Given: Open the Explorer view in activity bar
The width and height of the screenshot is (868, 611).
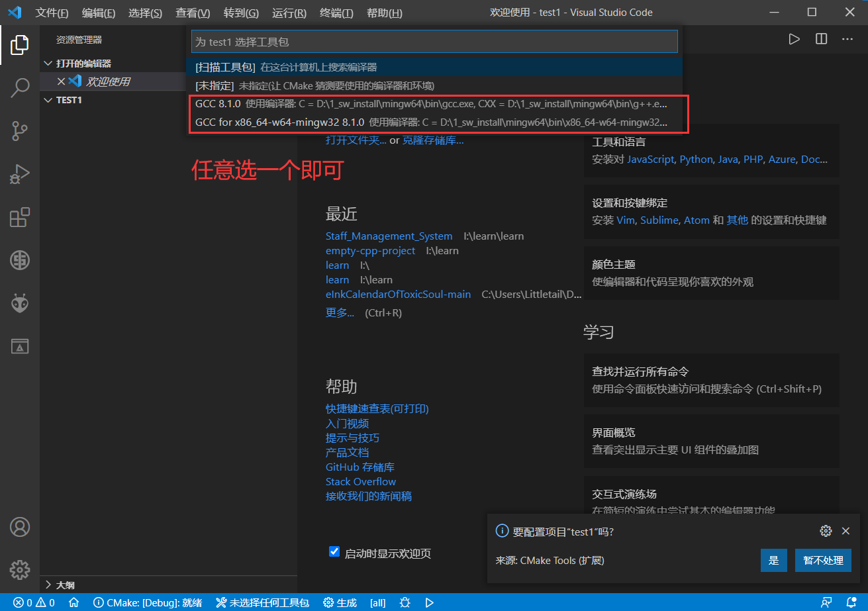Looking at the screenshot, I should tap(20, 45).
